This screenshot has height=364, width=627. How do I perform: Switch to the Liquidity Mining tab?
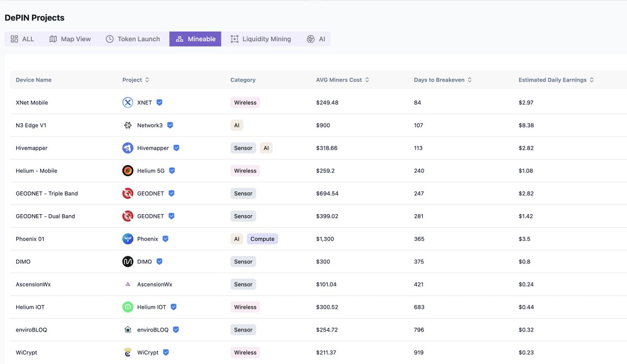[261, 39]
